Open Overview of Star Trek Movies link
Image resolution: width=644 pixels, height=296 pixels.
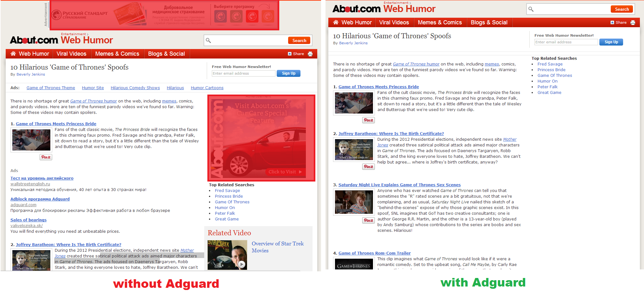coord(277,247)
